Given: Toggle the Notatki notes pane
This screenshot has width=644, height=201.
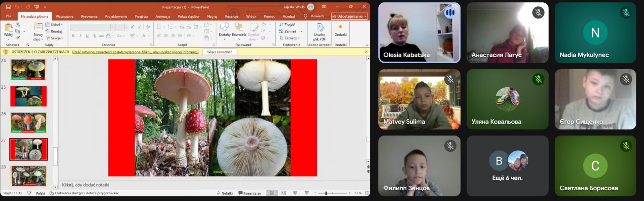Looking at the screenshot, I should point(225,193).
